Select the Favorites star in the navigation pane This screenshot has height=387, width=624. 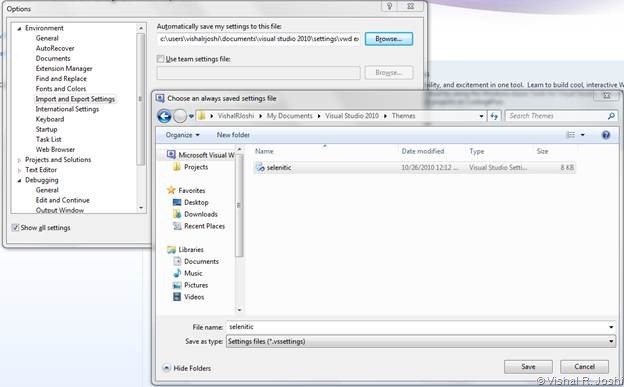tap(171, 190)
